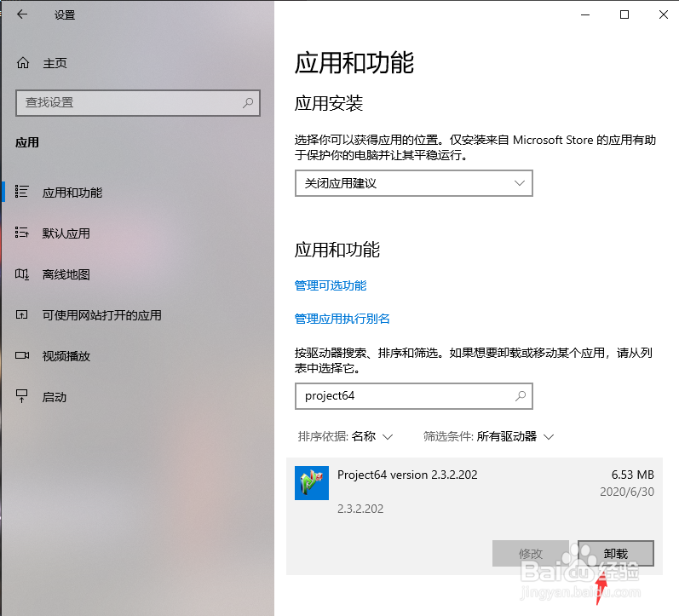This screenshot has height=616, width=679.
Task: Click the magnifier in 查找设置 box
Action: pos(248,102)
